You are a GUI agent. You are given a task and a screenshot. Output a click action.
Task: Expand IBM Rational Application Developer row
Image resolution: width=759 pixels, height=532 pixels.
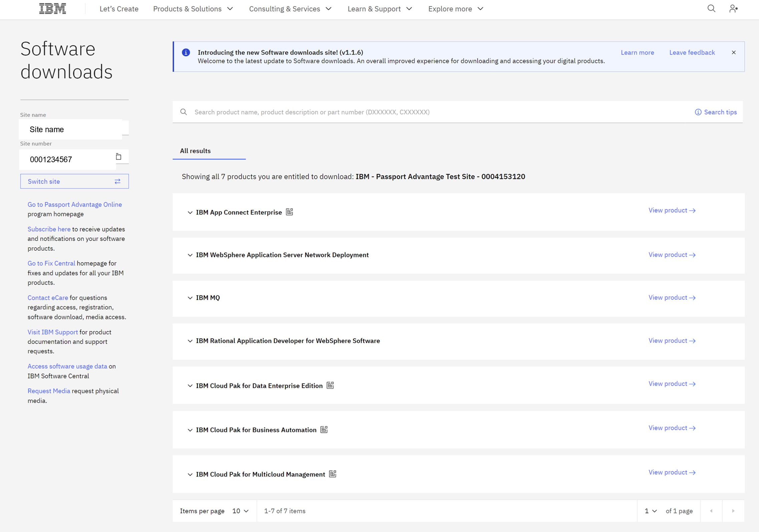(190, 341)
